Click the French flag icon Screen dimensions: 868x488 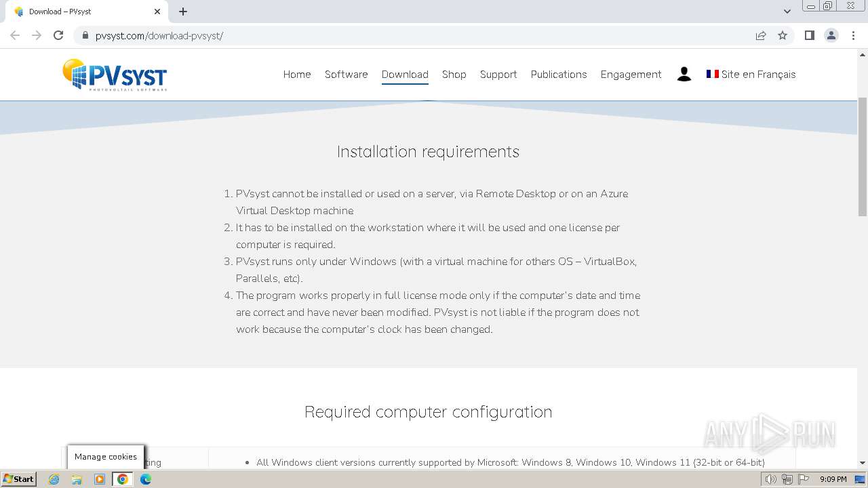point(713,74)
